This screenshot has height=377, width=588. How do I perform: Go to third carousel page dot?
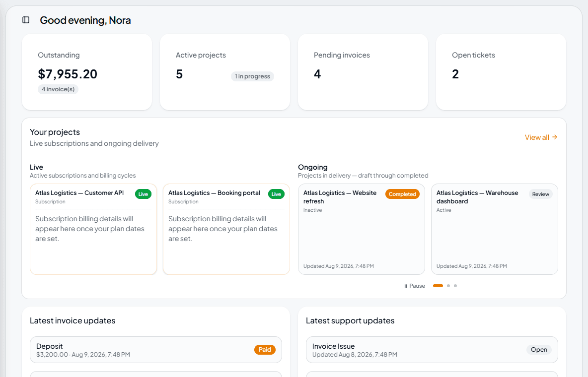coord(455,286)
